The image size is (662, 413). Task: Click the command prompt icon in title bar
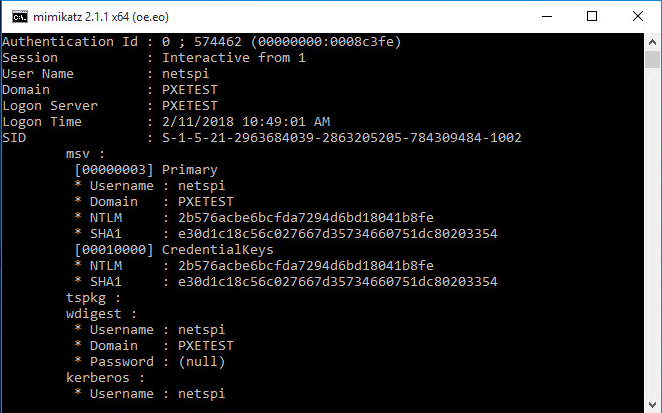(x=20, y=17)
